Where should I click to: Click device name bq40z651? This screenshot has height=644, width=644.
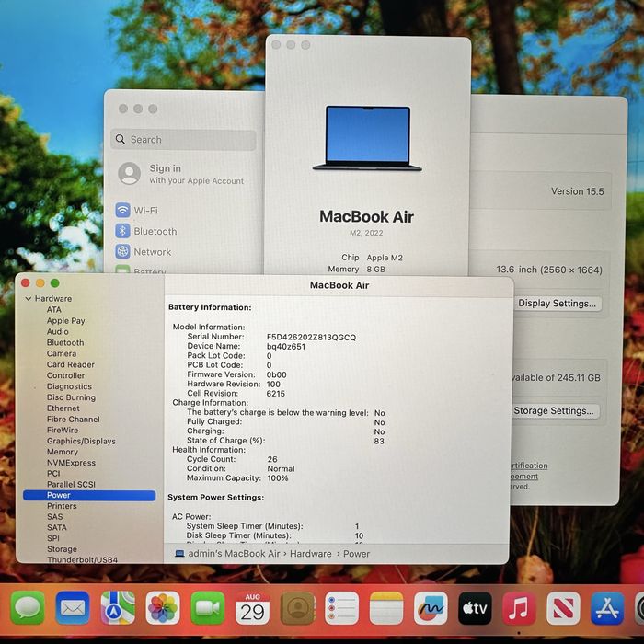tap(286, 347)
